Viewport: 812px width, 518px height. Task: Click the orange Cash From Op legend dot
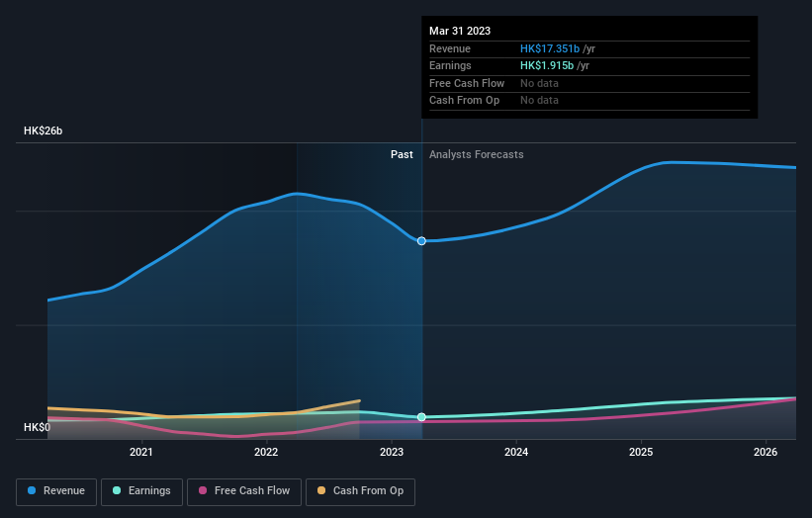(321, 490)
